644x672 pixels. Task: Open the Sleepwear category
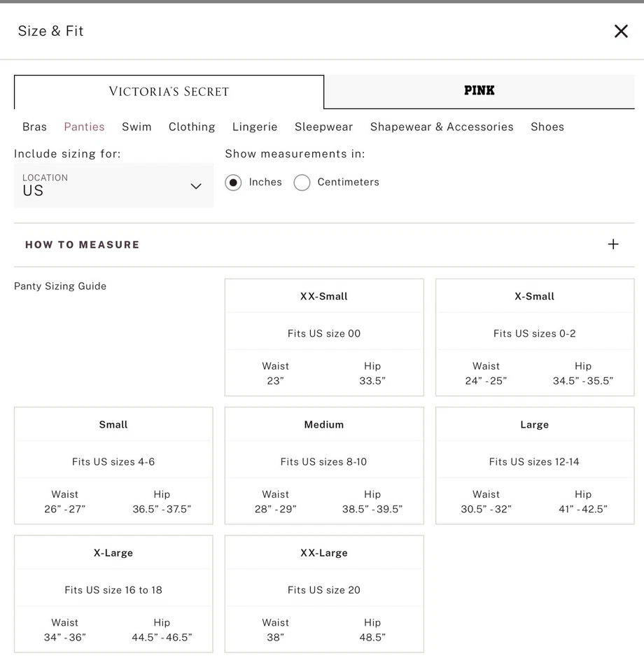324,127
